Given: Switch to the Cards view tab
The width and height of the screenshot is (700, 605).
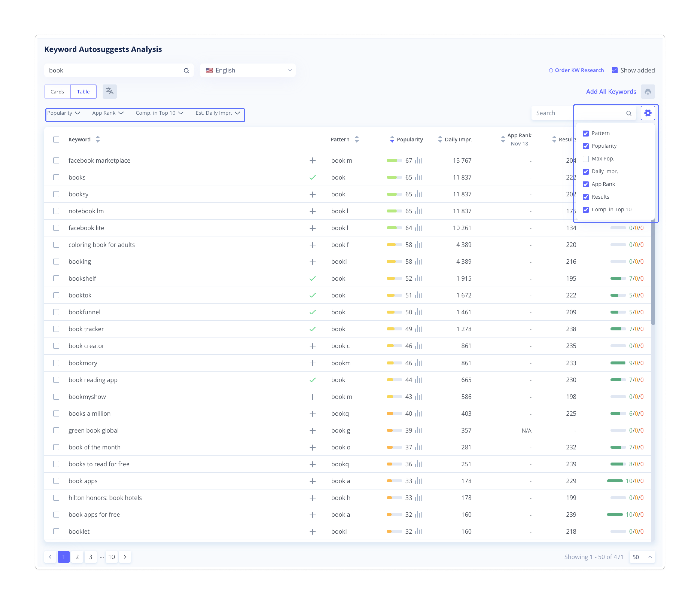Looking at the screenshot, I should click(57, 92).
